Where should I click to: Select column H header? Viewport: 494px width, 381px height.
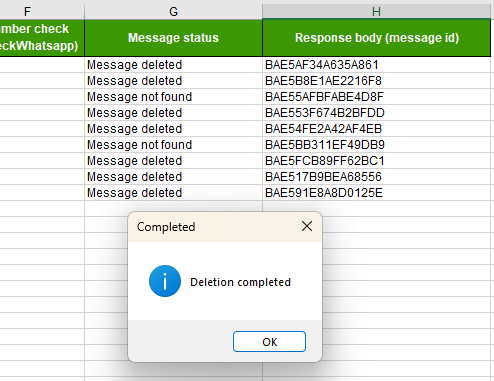pos(376,12)
